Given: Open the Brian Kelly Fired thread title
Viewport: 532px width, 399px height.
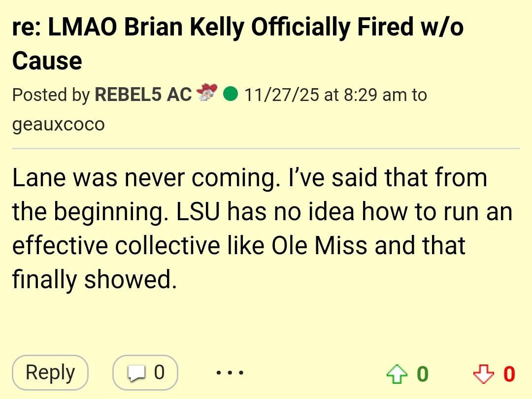Looking at the screenshot, I should point(236,29).
